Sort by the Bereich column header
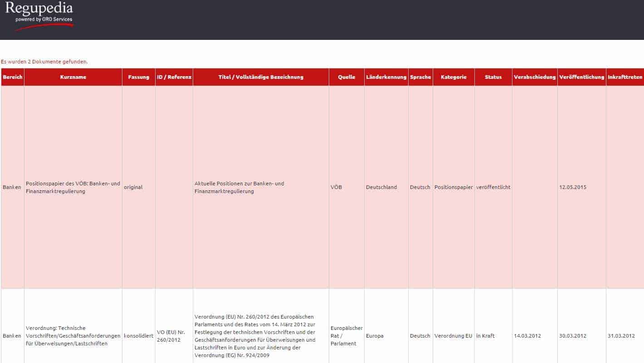 pos(13,77)
